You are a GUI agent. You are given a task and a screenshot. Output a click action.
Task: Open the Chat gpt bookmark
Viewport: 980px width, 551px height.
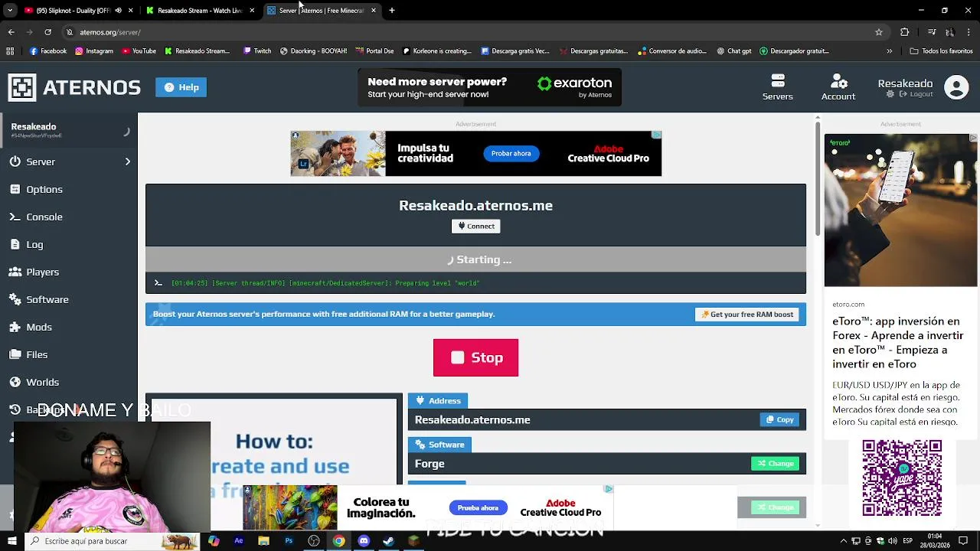point(733,51)
